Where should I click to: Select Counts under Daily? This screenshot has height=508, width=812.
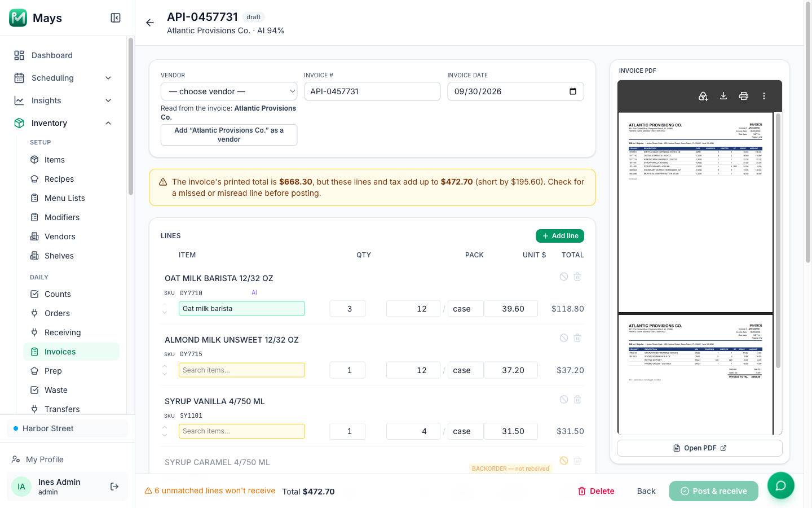point(71,294)
